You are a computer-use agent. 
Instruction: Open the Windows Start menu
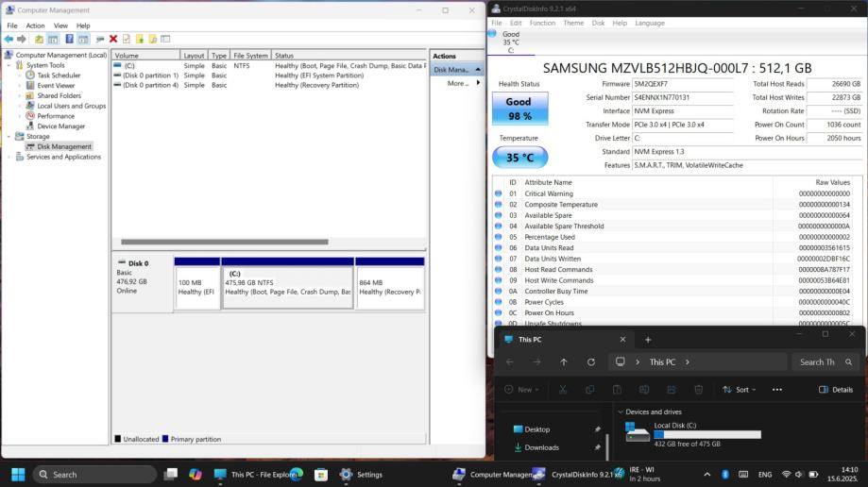pyautogui.click(x=18, y=474)
